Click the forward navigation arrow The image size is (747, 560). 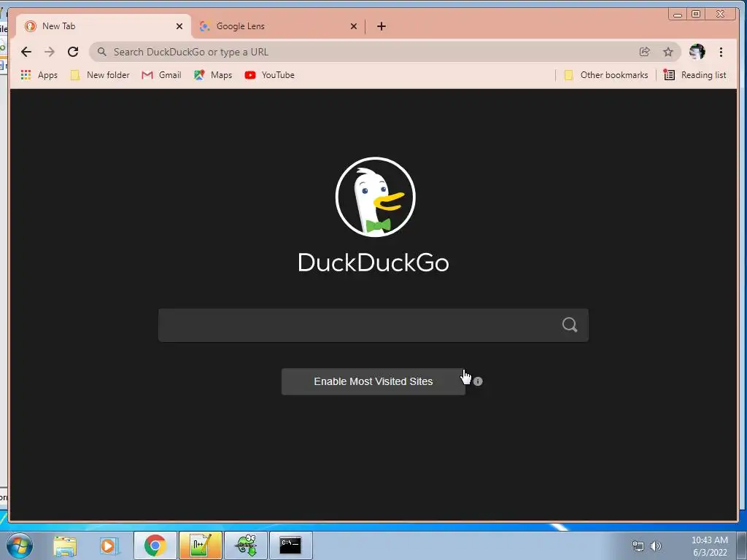[x=50, y=52]
